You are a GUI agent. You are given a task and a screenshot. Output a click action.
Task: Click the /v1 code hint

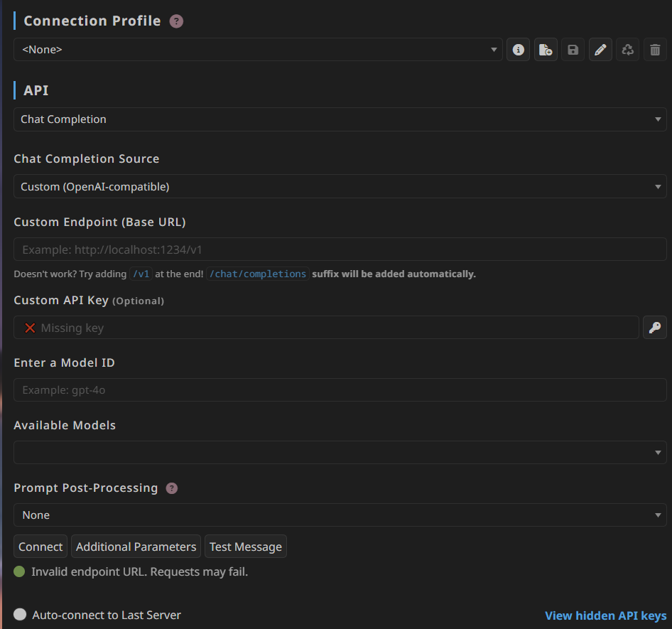141,274
